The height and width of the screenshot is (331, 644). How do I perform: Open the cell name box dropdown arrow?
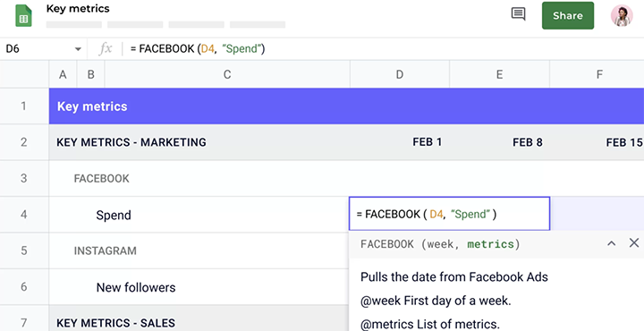coord(78,49)
